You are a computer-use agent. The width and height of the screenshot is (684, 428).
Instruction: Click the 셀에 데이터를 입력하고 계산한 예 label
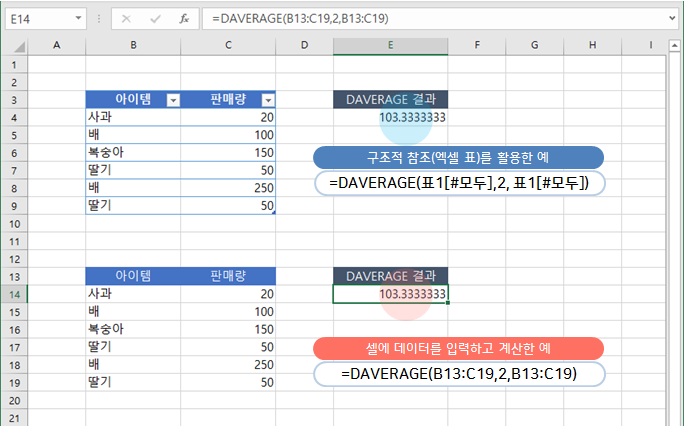[458, 349]
